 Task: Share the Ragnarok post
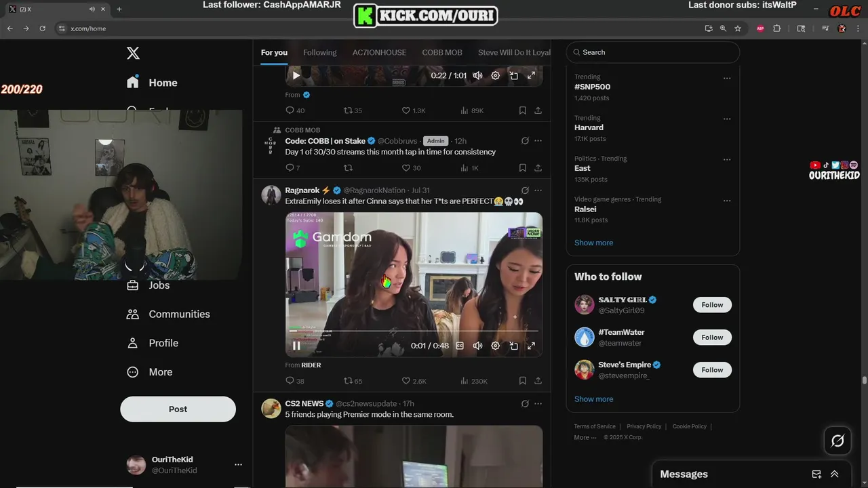(538, 381)
